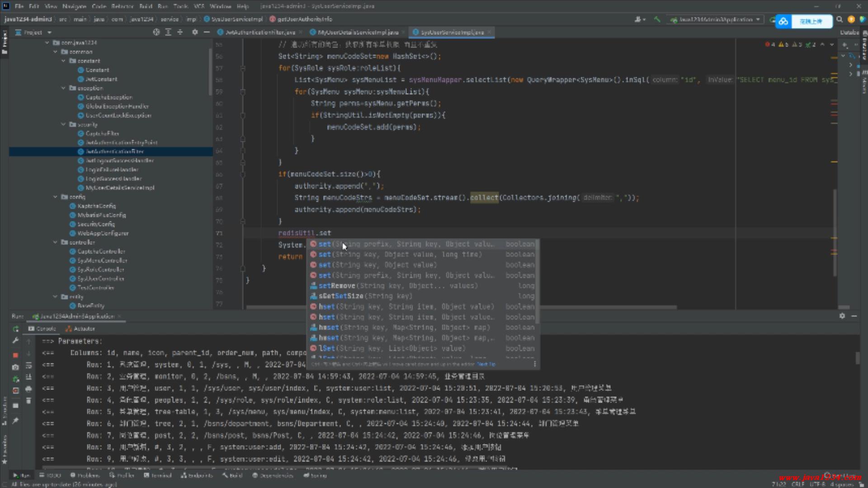Clear console output with trash icon
The image size is (868, 488).
point(28,401)
